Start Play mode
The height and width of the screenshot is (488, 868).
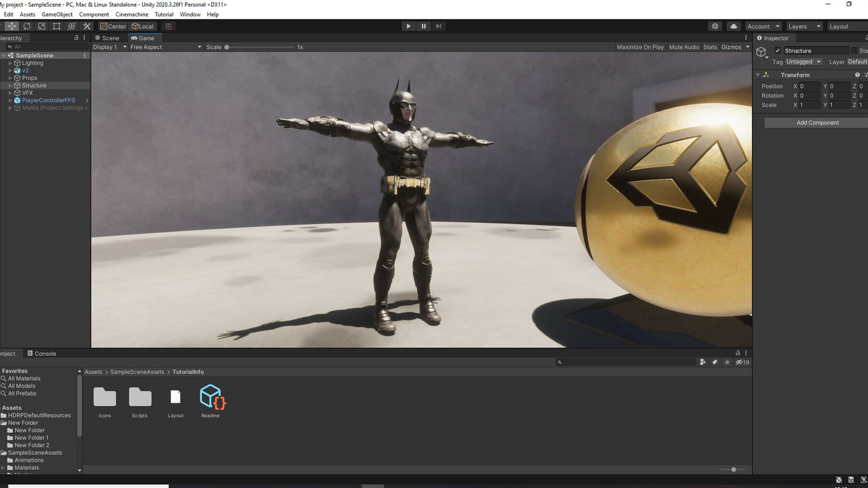click(x=408, y=26)
